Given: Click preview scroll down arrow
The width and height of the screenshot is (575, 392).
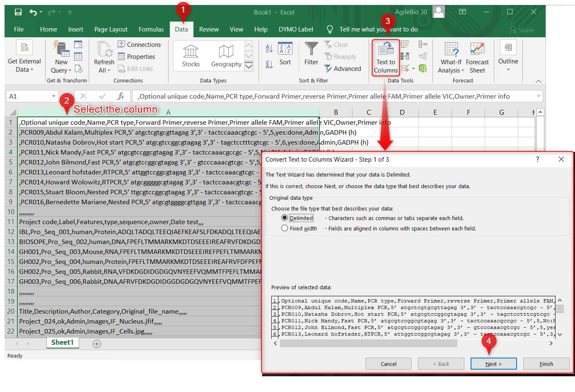Looking at the screenshot, I should (560, 334).
